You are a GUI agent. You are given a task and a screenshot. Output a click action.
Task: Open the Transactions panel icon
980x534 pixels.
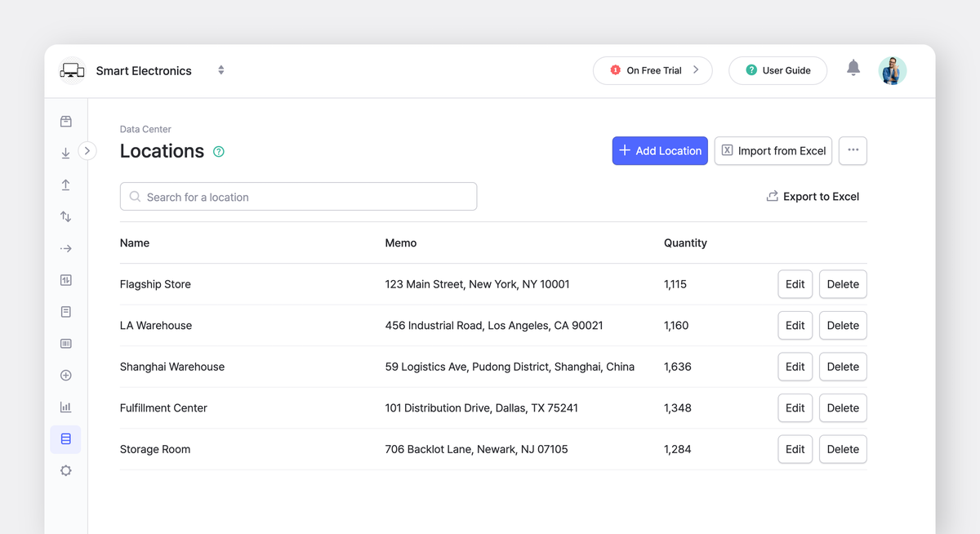click(65, 279)
